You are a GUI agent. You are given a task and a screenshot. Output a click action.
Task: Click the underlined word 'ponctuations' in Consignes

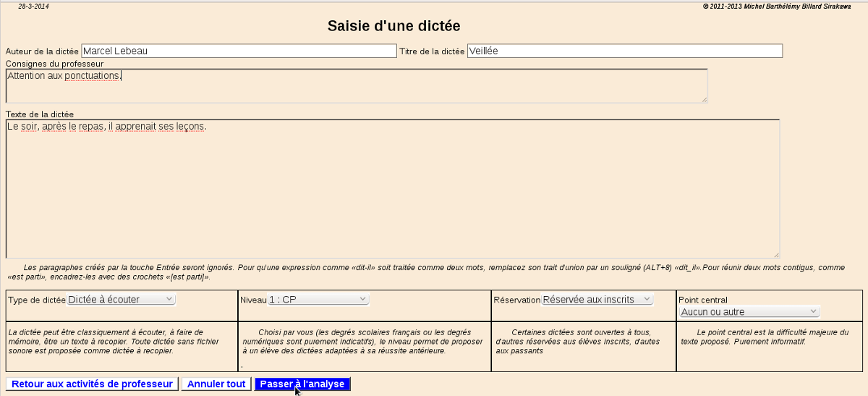[x=92, y=76]
